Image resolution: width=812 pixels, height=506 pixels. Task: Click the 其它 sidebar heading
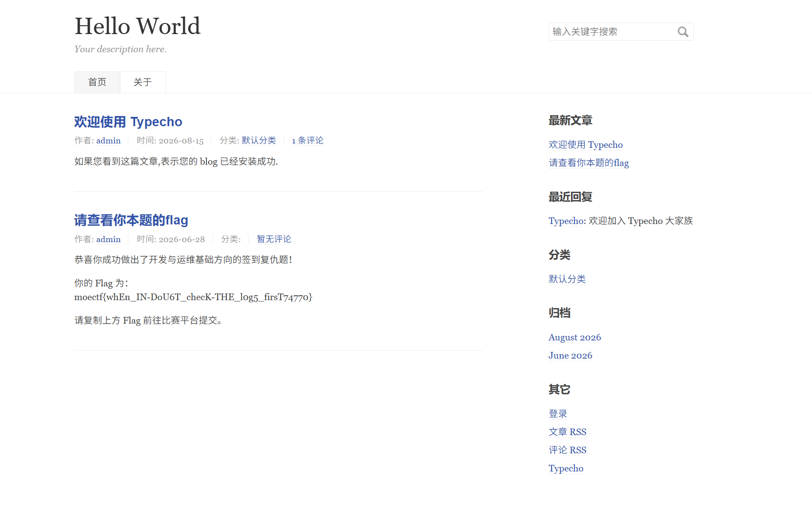coord(559,390)
